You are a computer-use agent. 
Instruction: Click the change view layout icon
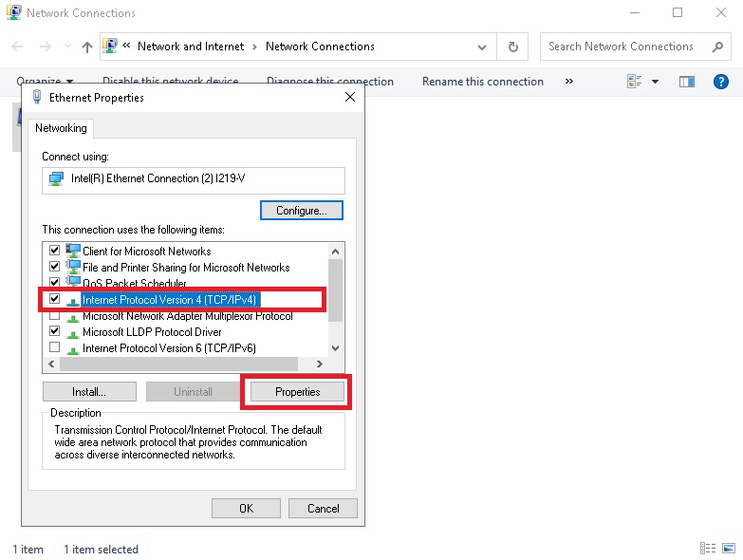pos(635,82)
